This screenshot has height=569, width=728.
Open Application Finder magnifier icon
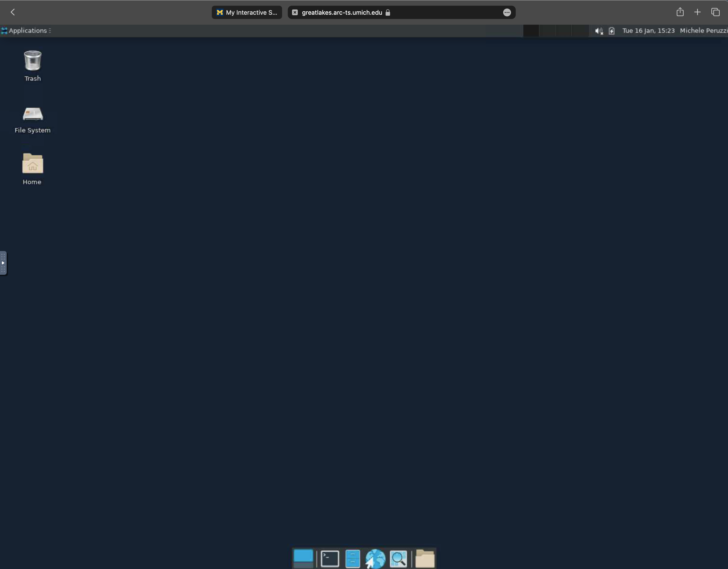point(398,559)
